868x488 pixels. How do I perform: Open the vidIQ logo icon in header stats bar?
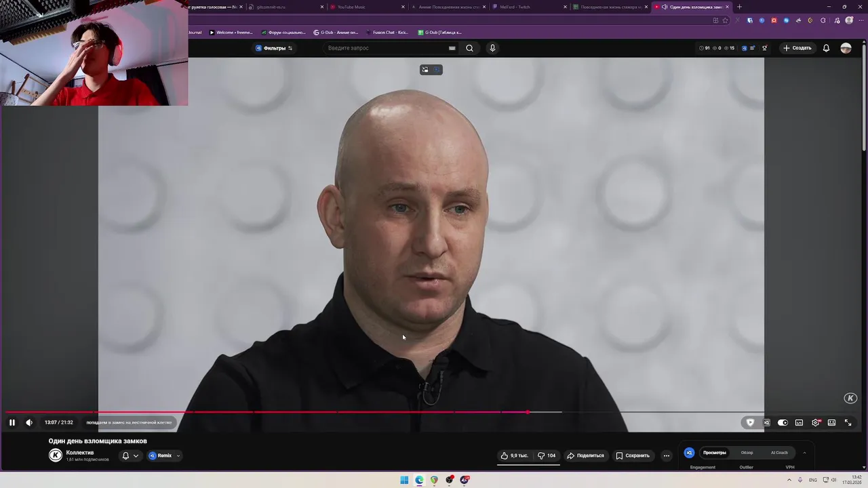pyautogui.click(x=745, y=48)
